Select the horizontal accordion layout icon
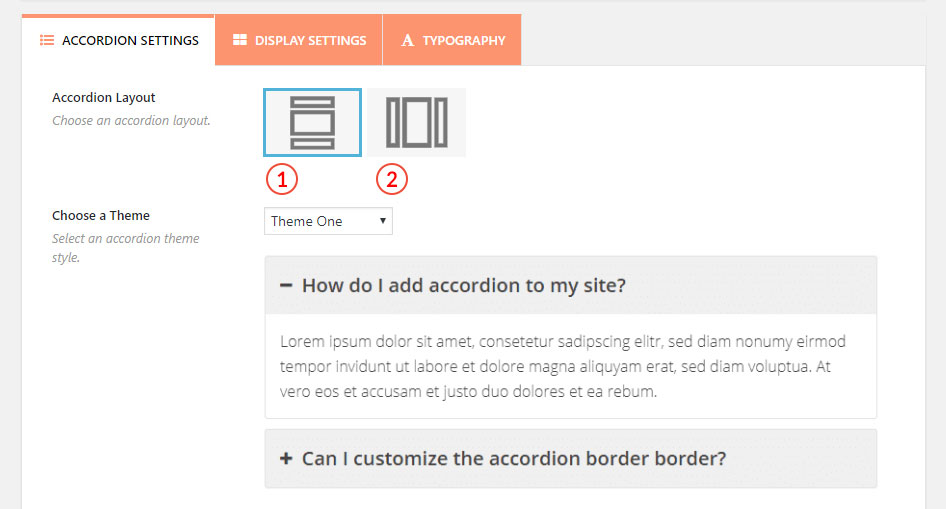The width and height of the screenshot is (946, 509). (x=416, y=122)
